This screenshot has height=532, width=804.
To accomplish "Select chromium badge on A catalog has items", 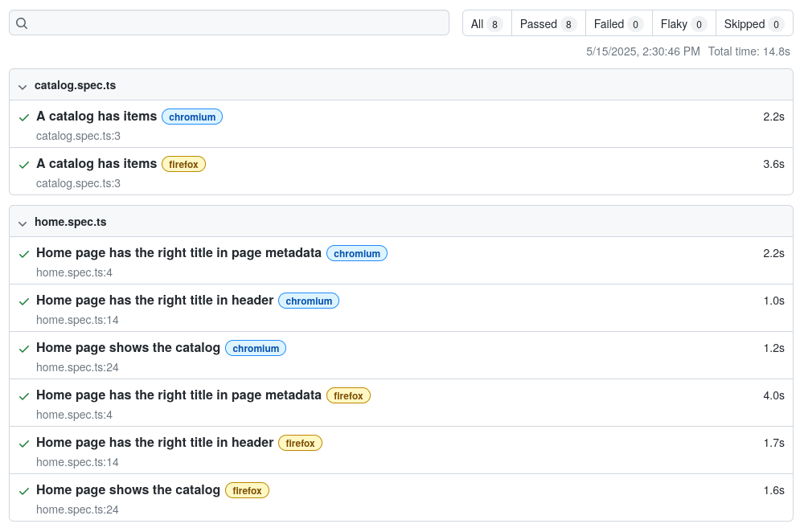I will click(x=192, y=117).
